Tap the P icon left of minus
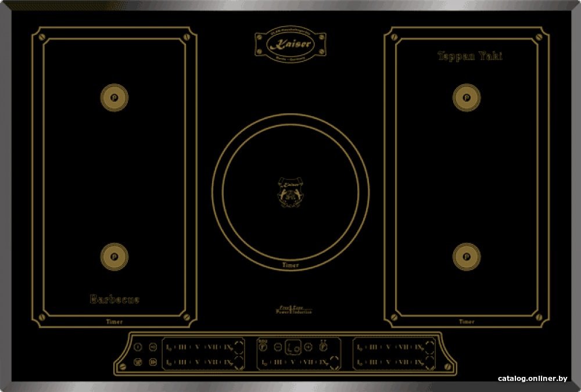The width and height of the screenshot is (581, 392). point(263,347)
